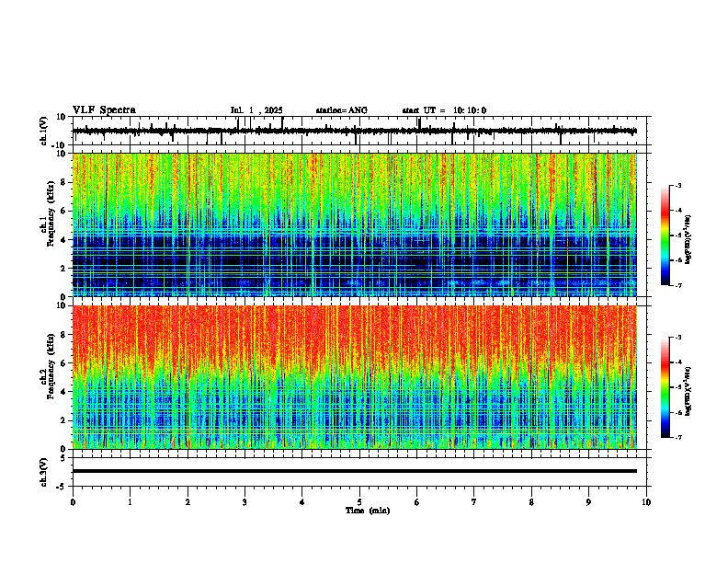Click the "ch.1(V)" y-axis label
The width and height of the screenshot is (728, 563).
44,131
